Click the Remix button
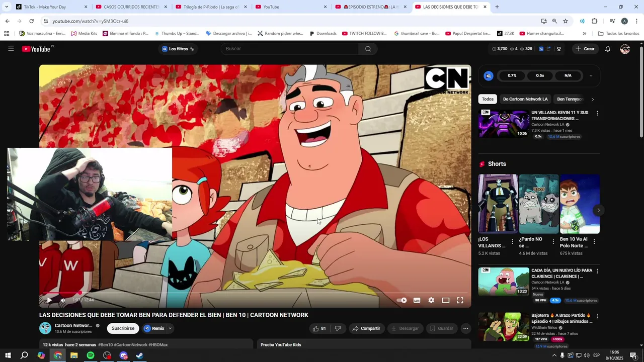The height and width of the screenshot is (362, 644). 154,328
